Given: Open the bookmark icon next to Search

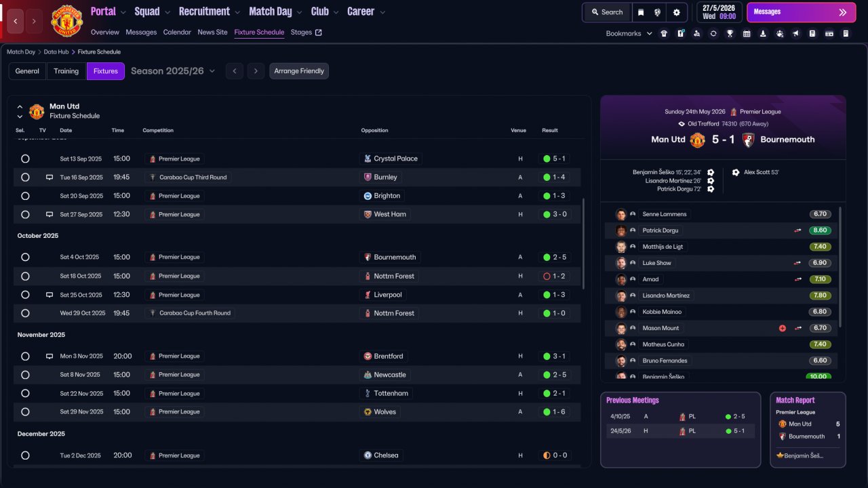Looking at the screenshot, I should (x=641, y=12).
